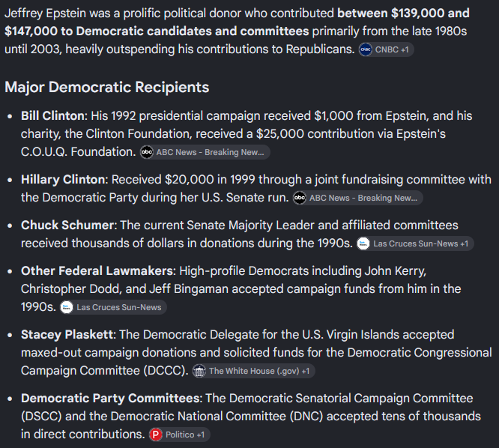Click the CNBC logo icon
This screenshot has height=448, width=499.
pyautogui.click(x=366, y=49)
